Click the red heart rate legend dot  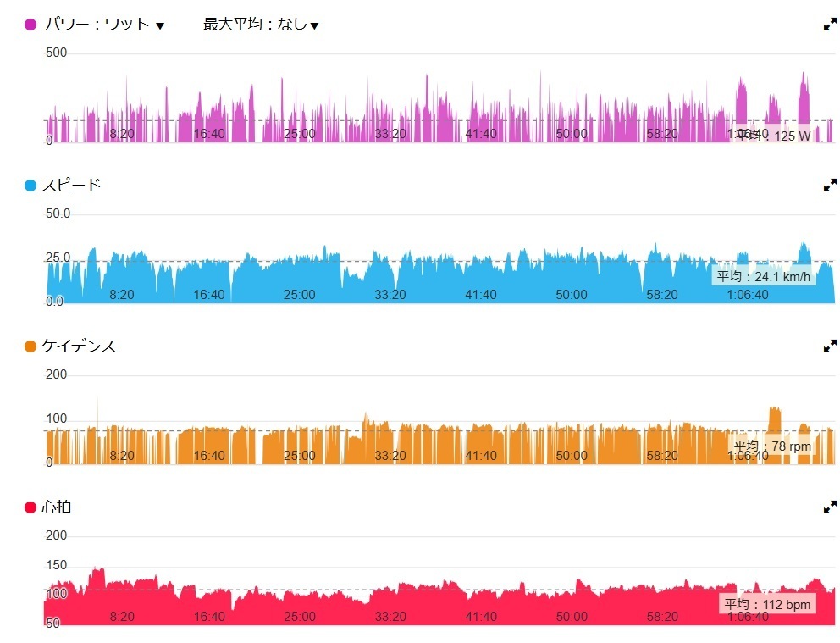30,507
